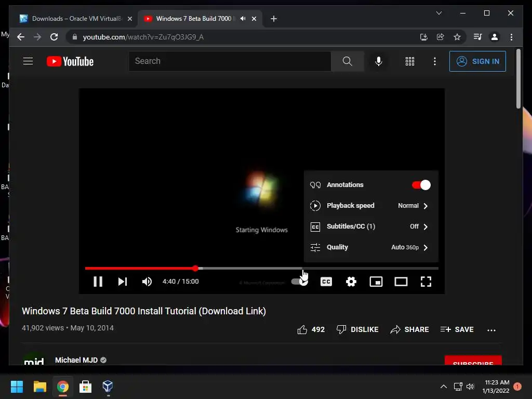Toggle the autoplay switch in player
The width and height of the screenshot is (532, 399).
(300, 282)
